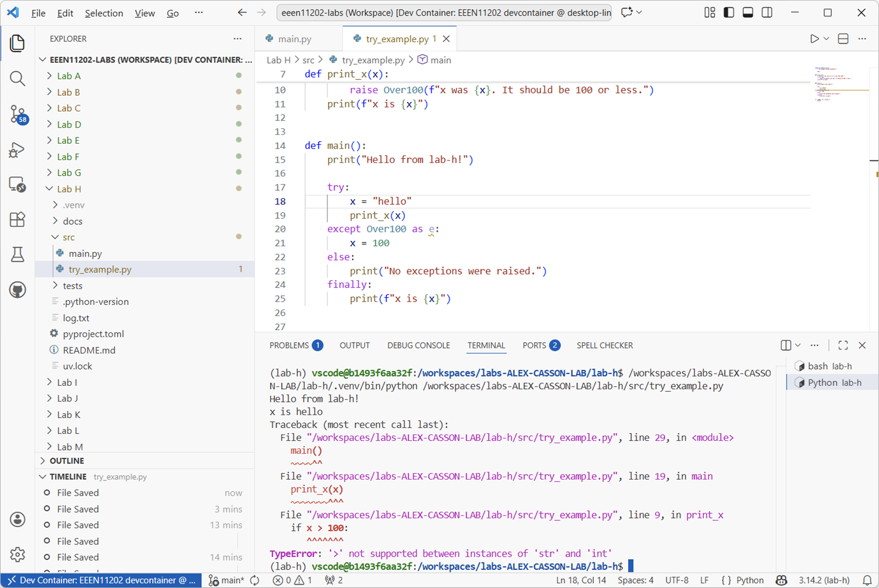Open the Testing flask view
Image resolution: width=879 pixels, height=588 pixels.
17,255
